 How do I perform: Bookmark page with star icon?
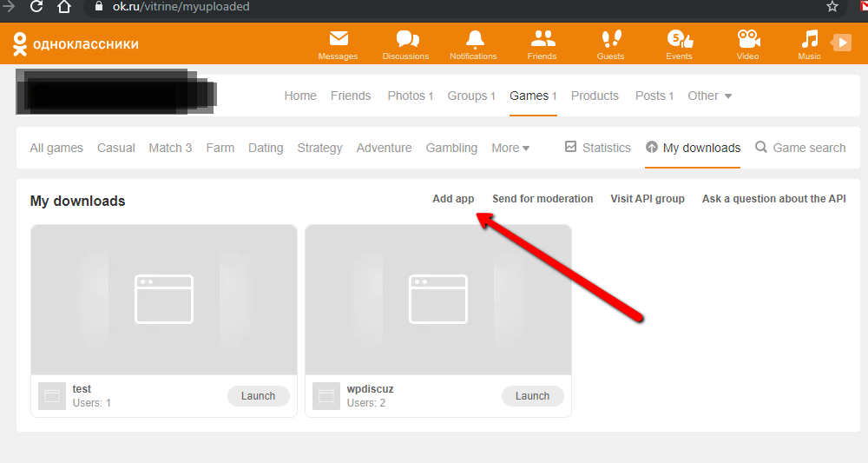point(832,7)
